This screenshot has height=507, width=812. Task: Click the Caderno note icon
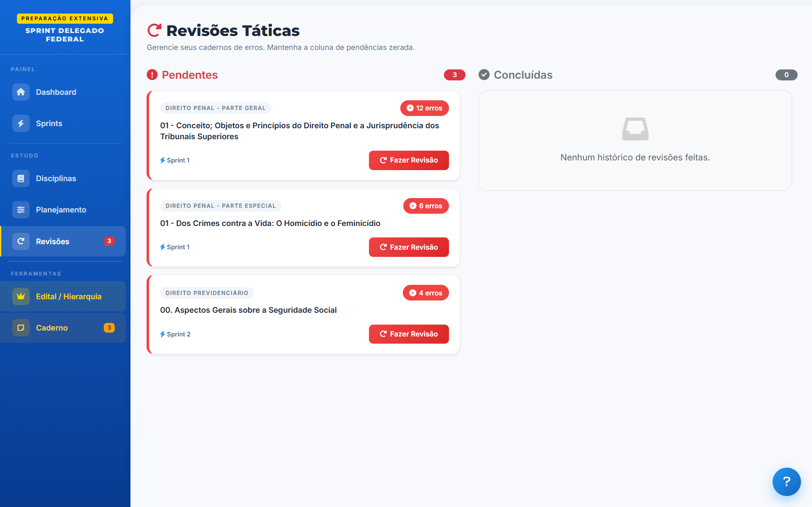tap(21, 328)
